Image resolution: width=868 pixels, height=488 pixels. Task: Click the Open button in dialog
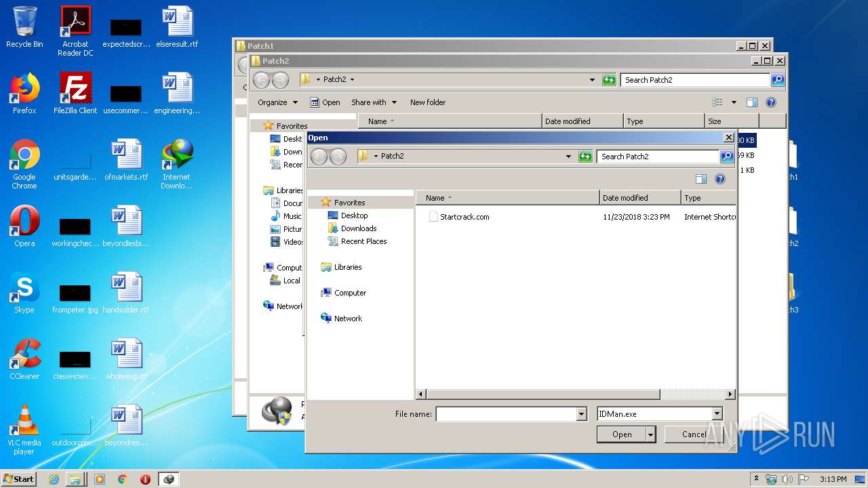coord(622,434)
